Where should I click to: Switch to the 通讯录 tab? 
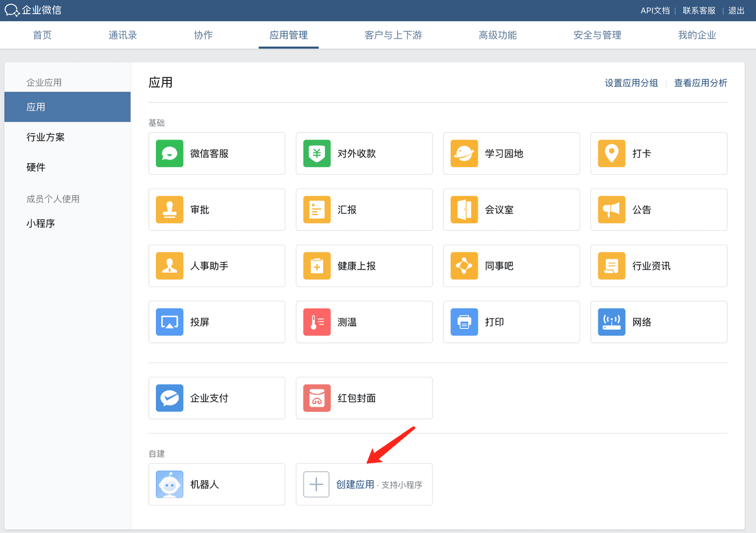123,35
